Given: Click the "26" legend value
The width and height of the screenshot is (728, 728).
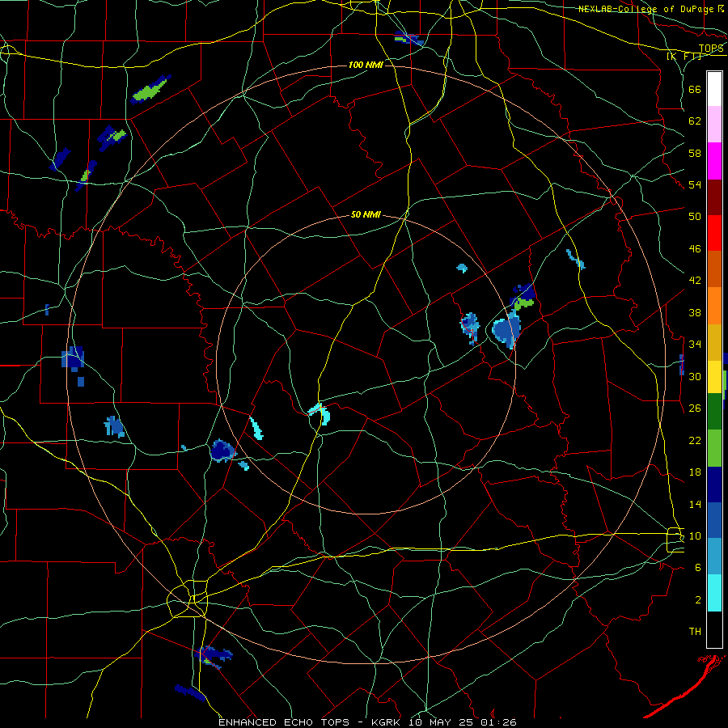Looking at the screenshot, I should (695, 408).
